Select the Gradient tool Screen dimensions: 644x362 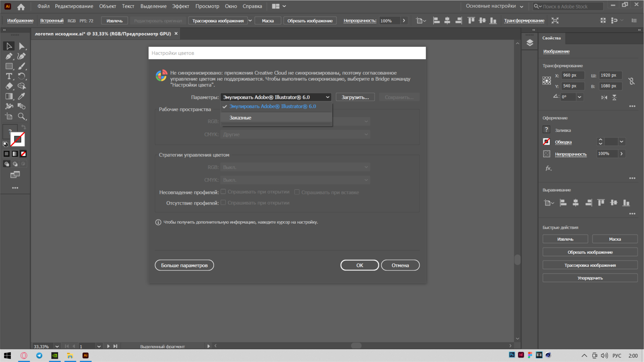tap(9, 96)
